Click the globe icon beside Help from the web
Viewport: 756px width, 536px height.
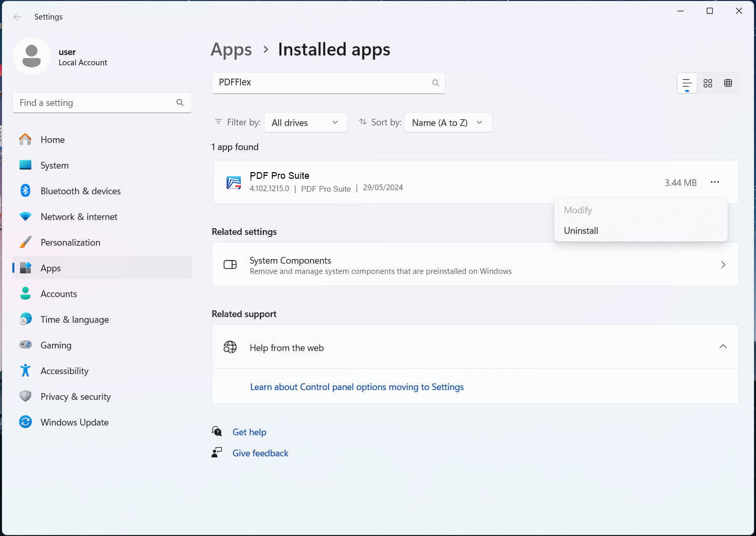pyautogui.click(x=230, y=347)
